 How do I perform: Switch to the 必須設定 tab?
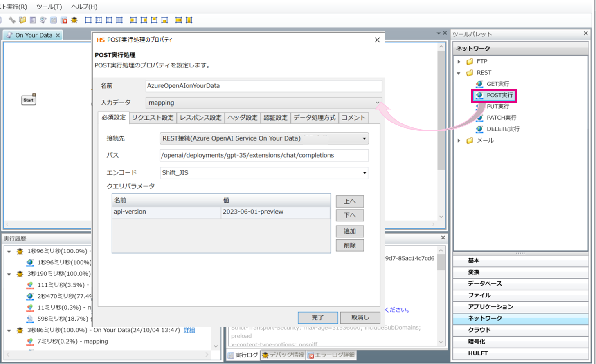tap(114, 118)
